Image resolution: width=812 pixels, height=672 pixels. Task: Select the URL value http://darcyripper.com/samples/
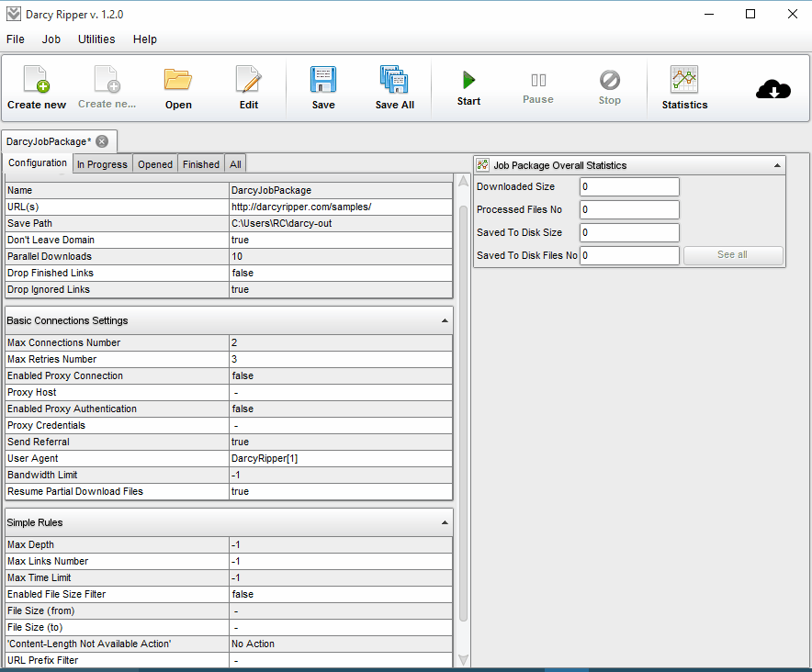tap(301, 207)
